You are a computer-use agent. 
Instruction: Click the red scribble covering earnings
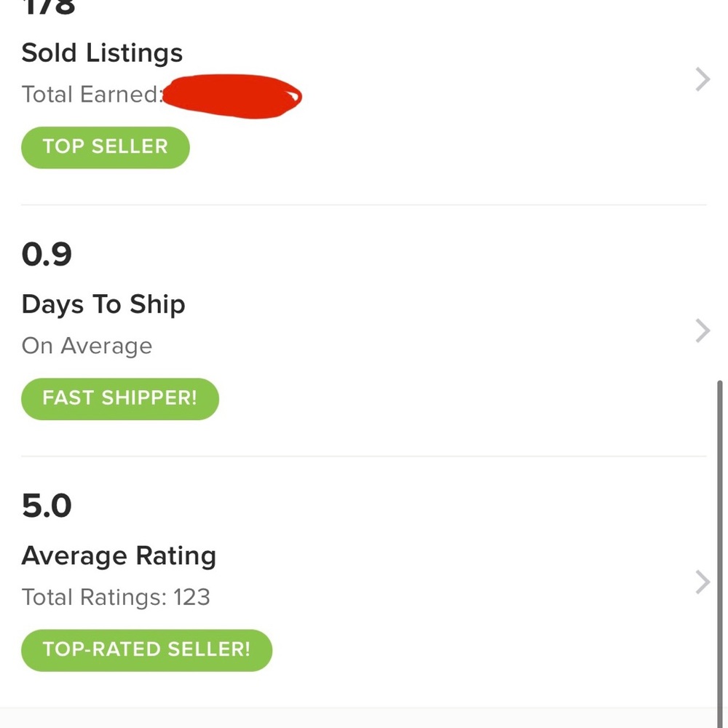click(x=232, y=96)
